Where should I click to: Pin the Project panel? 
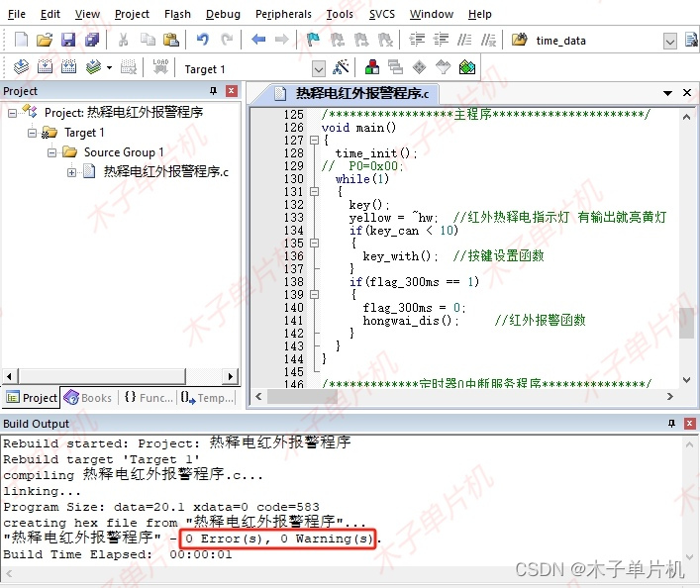214,91
